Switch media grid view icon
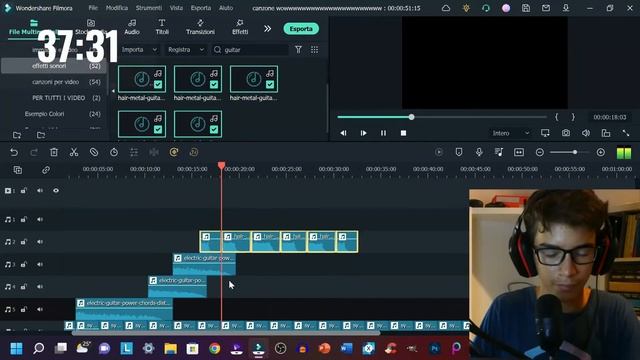This screenshot has width=640, height=360. pos(314,49)
